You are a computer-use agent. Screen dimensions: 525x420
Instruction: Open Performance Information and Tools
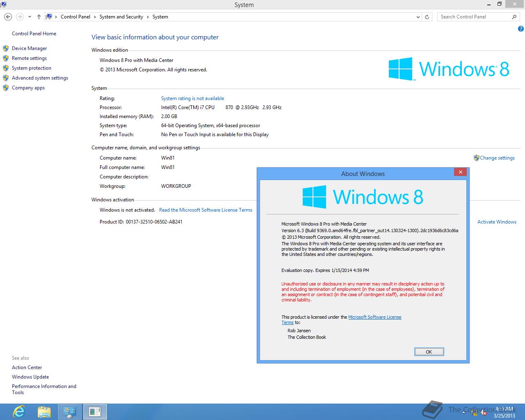point(44,389)
